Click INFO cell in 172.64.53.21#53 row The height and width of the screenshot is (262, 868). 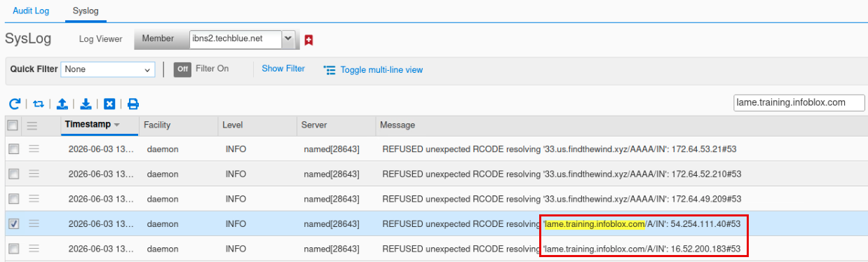(236, 149)
